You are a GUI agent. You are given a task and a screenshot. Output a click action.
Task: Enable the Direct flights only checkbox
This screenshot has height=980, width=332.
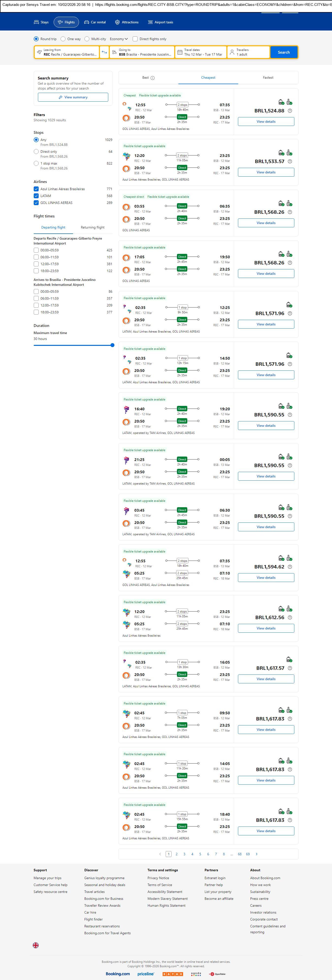coord(135,39)
